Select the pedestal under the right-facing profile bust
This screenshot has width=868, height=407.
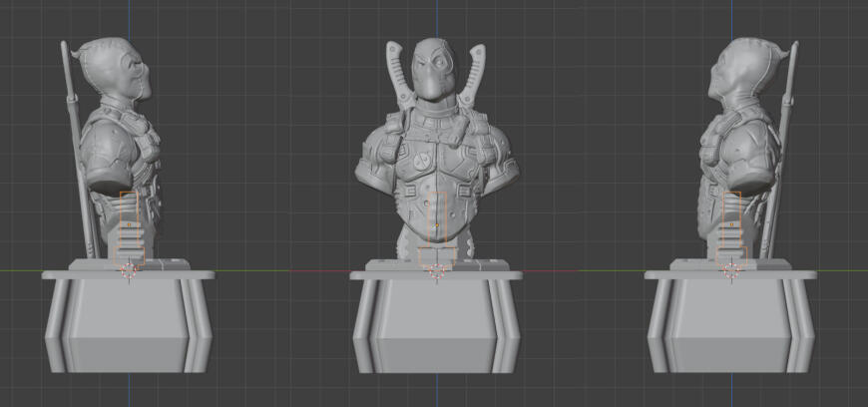pyautogui.click(x=128, y=321)
